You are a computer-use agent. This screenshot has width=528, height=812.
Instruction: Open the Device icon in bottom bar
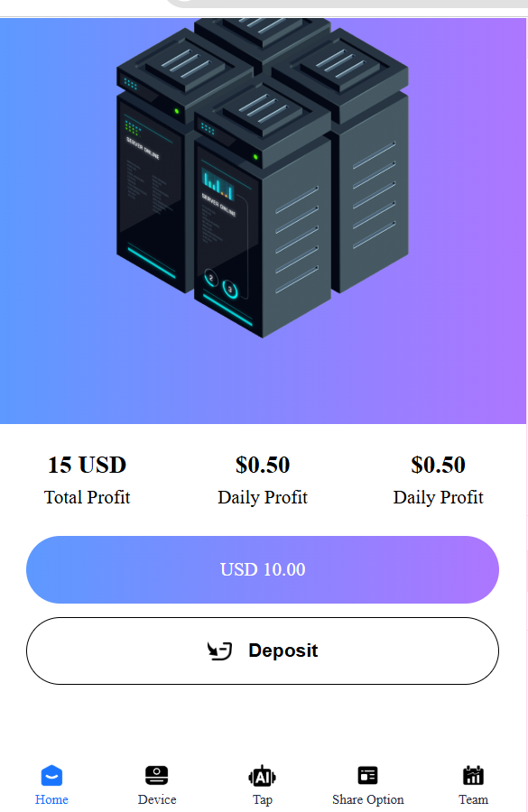pyautogui.click(x=157, y=776)
